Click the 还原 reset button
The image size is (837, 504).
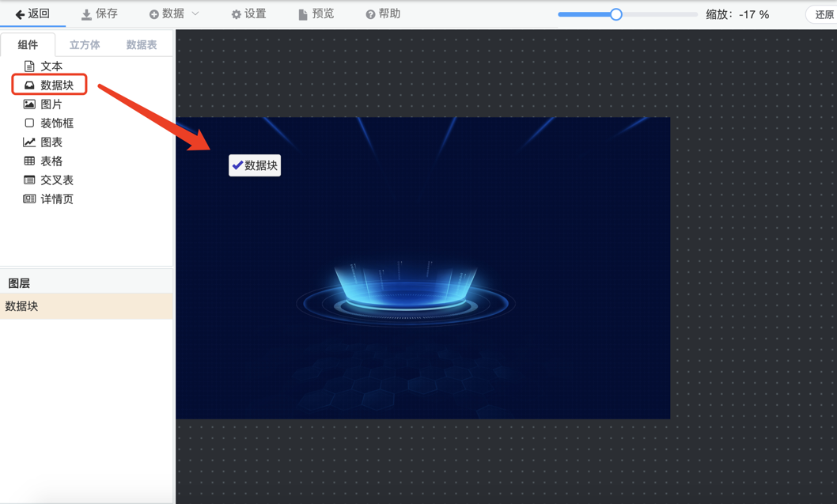tap(824, 15)
